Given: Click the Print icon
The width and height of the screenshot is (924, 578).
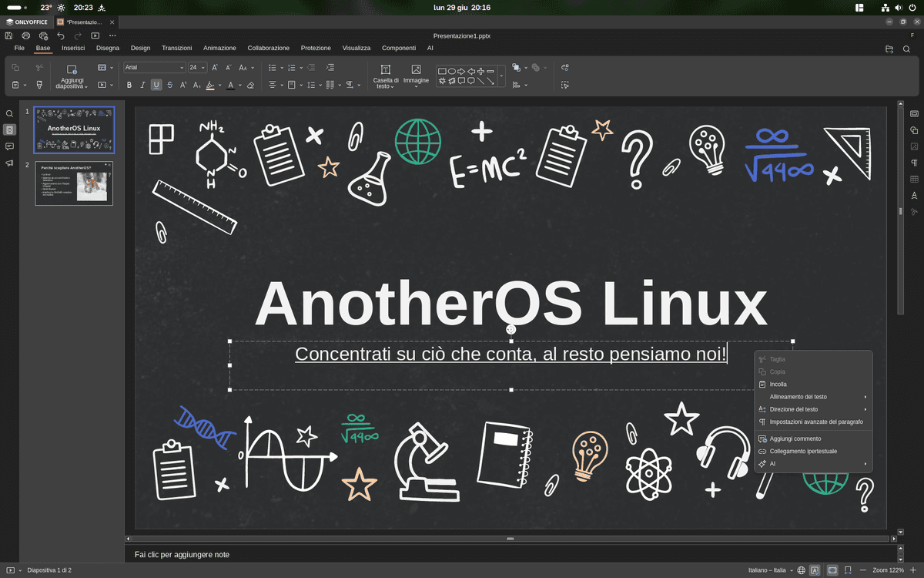Looking at the screenshot, I should [26, 35].
